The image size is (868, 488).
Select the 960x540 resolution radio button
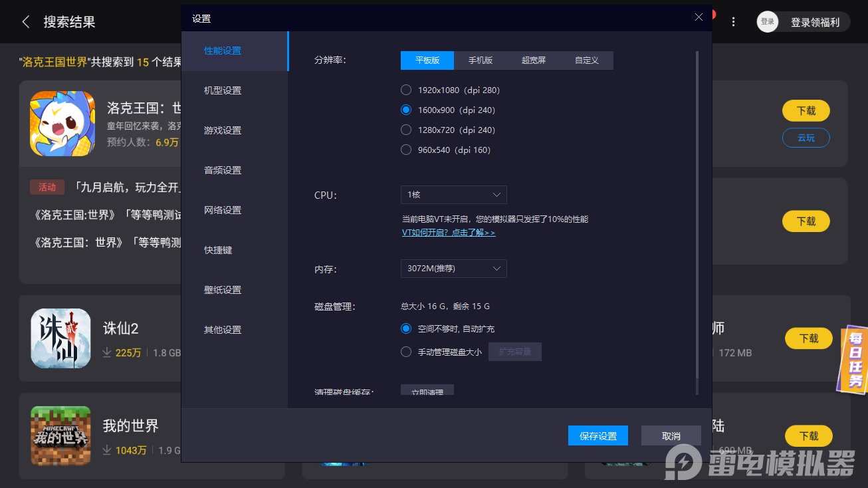pyautogui.click(x=405, y=150)
